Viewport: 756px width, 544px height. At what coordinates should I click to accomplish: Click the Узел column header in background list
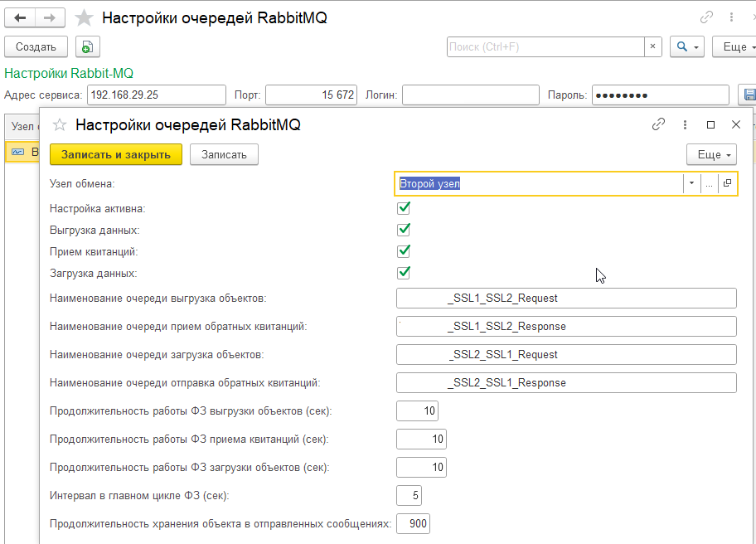tap(22, 126)
